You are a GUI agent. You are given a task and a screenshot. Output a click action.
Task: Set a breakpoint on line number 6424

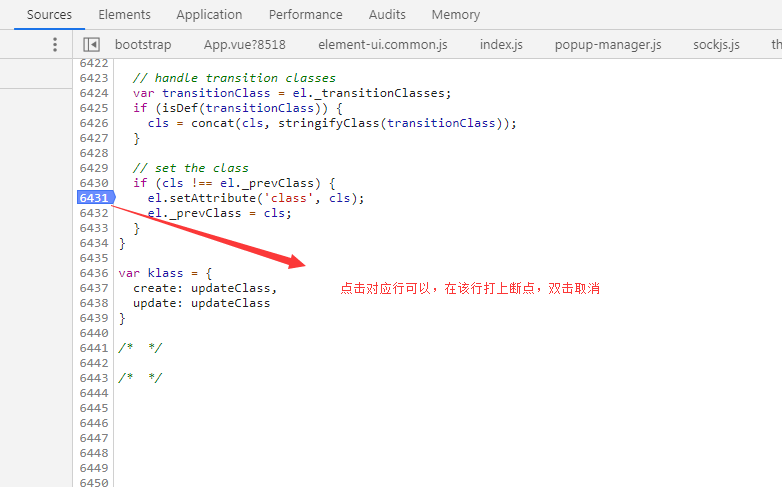(x=94, y=93)
